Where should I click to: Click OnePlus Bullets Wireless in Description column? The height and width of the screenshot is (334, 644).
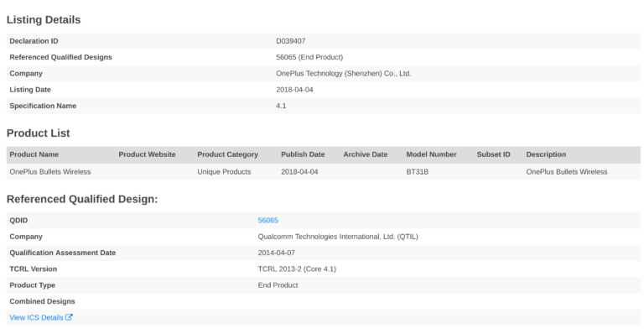pos(567,172)
